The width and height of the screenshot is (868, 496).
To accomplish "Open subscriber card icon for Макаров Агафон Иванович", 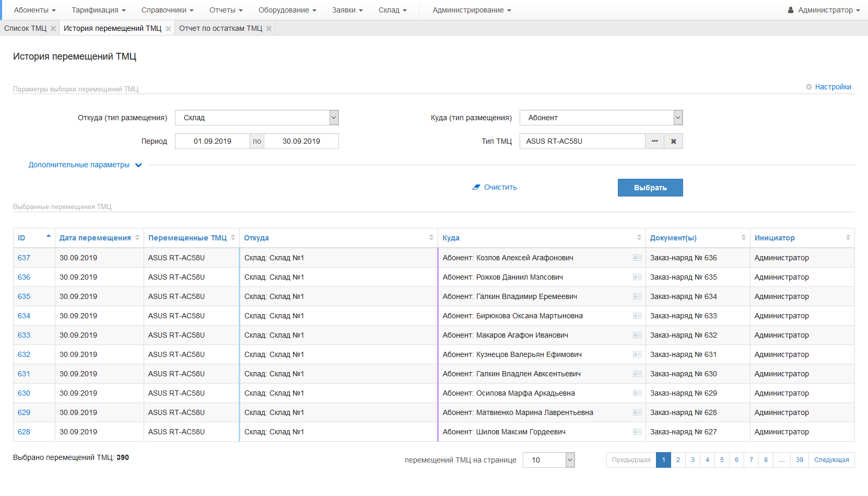I will (x=637, y=335).
